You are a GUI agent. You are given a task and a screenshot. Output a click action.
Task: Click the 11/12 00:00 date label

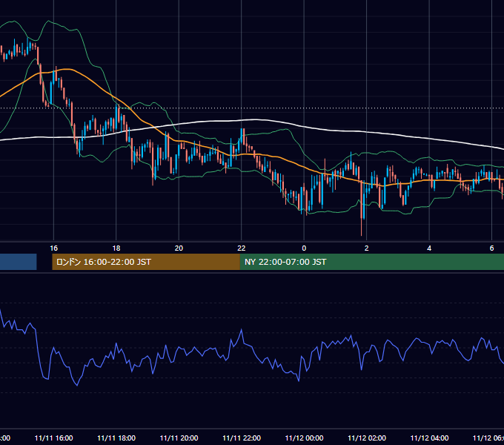pyautogui.click(x=304, y=438)
